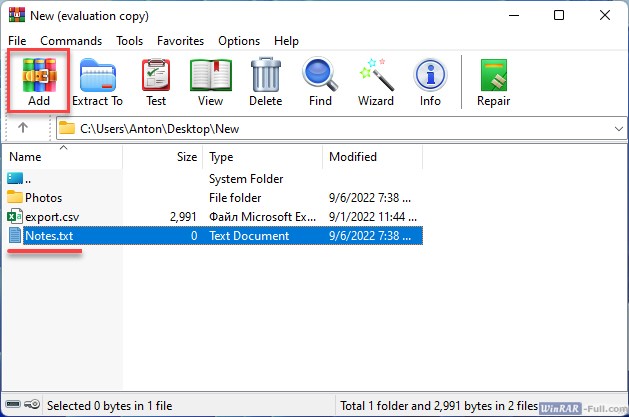The image size is (629, 417).
Task: Open the View file tool
Action: [210, 82]
